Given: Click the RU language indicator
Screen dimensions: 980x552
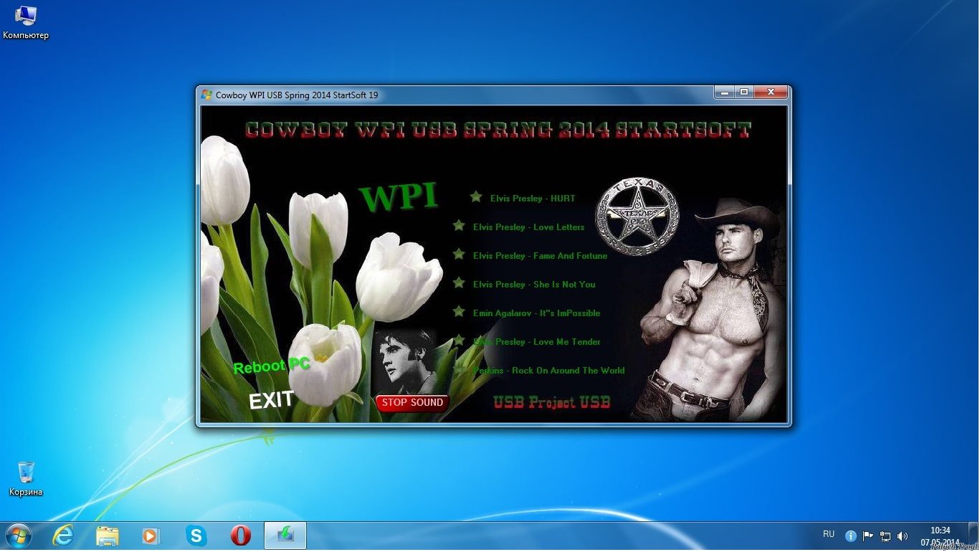Looking at the screenshot, I should click(x=829, y=534).
